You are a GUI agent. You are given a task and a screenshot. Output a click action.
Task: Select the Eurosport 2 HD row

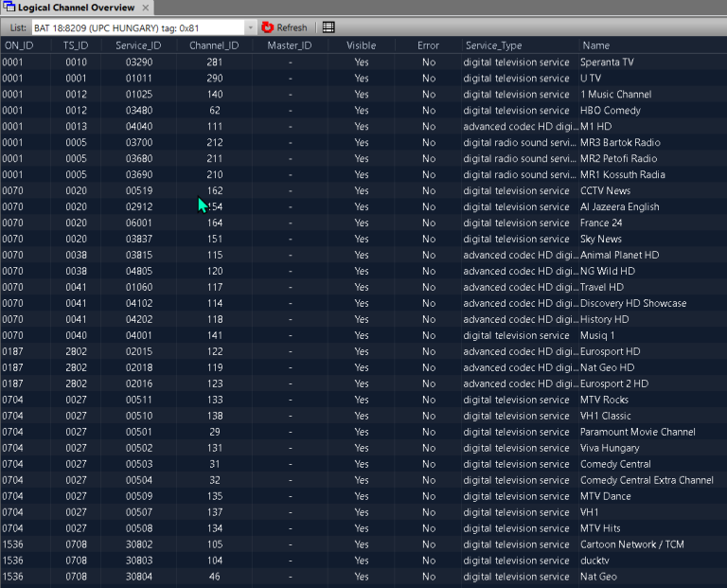click(363, 383)
